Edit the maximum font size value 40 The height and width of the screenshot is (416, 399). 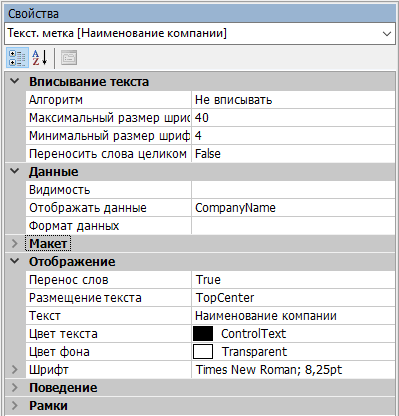tap(293, 118)
